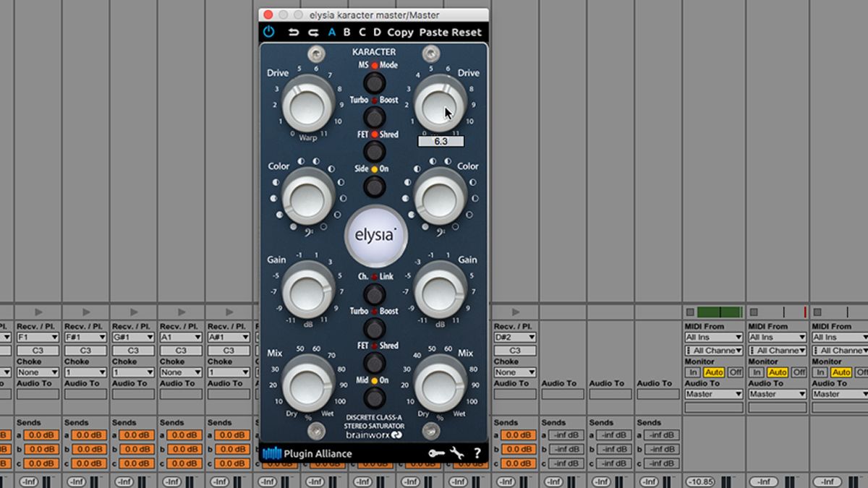Click Send b 0.0 dB in the D#2 column
Image resolution: width=868 pixels, height=488 pixels.
click(x=519, y=449)
